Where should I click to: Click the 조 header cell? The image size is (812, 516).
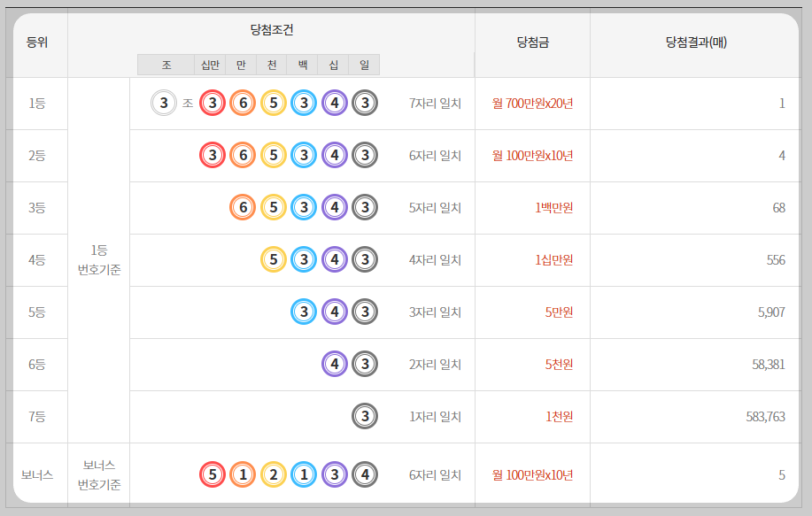tap(166, 65)
